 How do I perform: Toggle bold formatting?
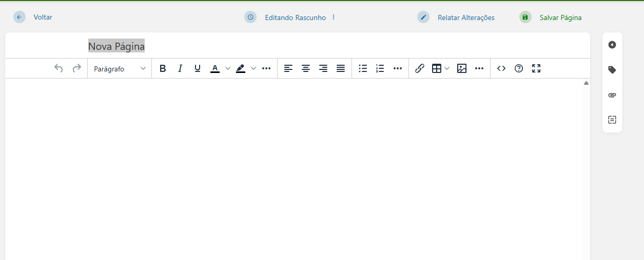[x=163, y=68]
